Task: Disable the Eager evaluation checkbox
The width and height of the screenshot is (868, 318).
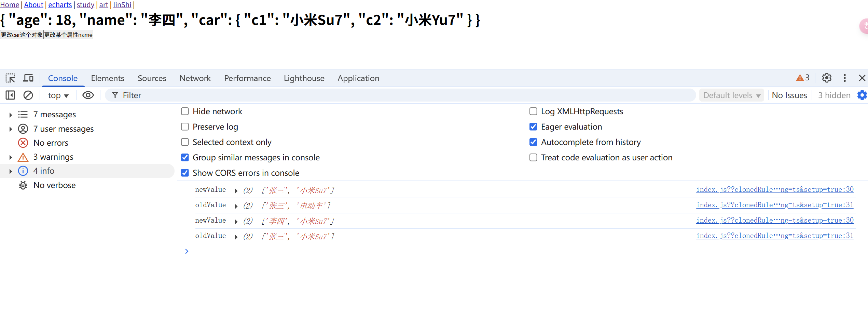Action: click(533, 127)
